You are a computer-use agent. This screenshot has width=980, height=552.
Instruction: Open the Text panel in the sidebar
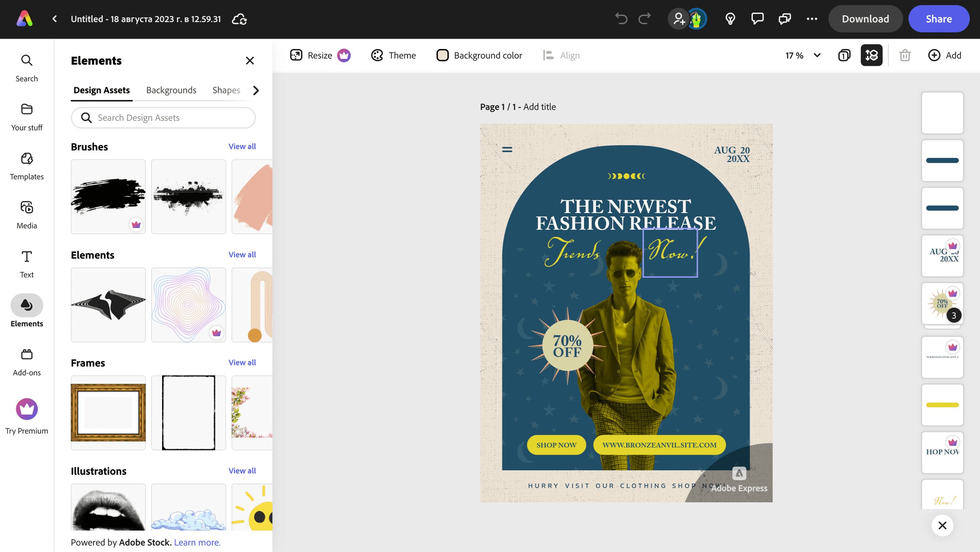click(x=26, y=263)
